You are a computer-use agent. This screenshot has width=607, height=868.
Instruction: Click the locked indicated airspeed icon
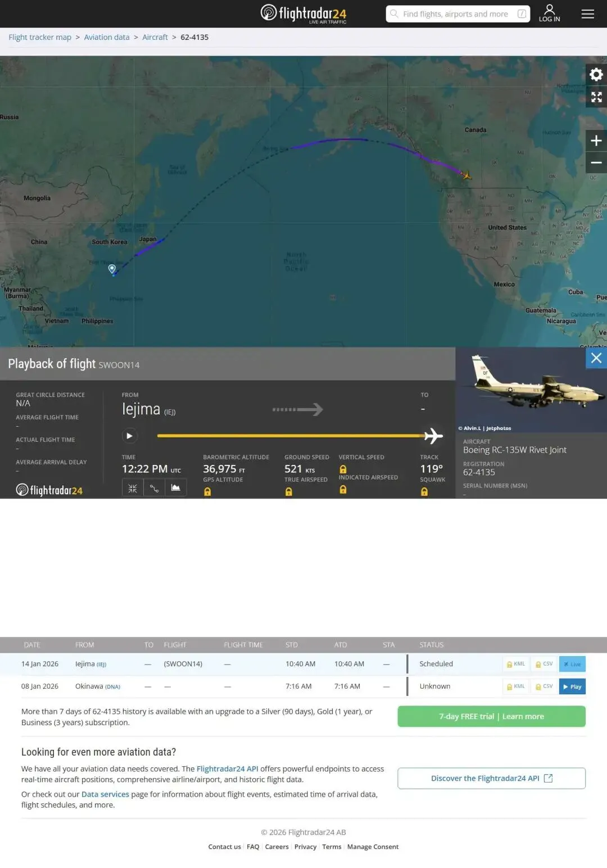[343, 490]
